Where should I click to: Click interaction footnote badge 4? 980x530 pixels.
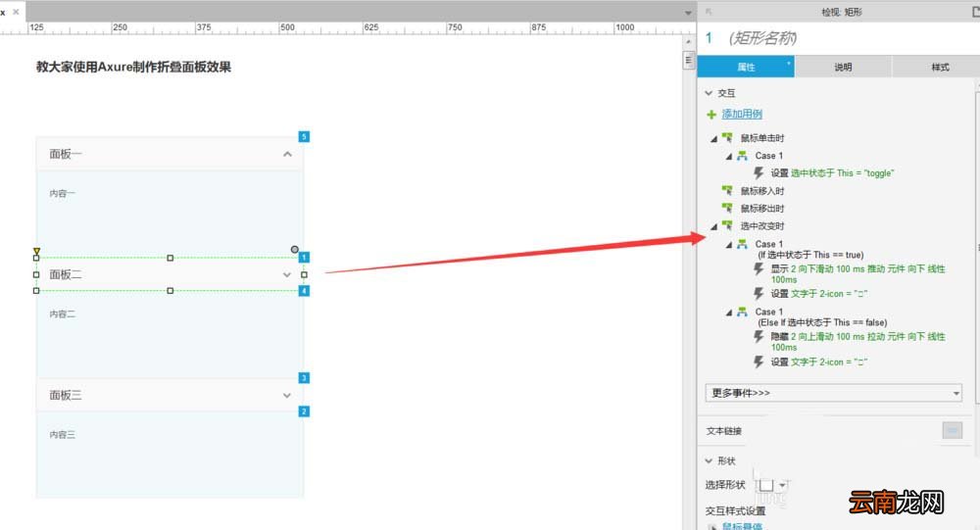[x=304, y=291]
